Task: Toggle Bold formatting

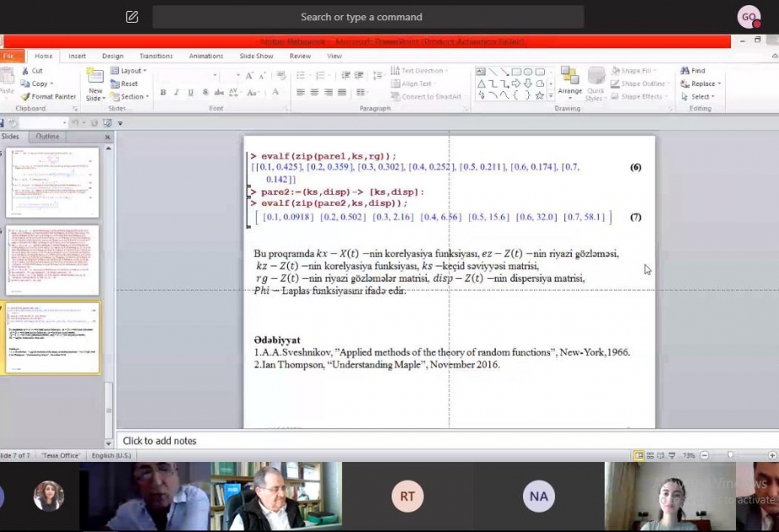Action: point(163,92)
